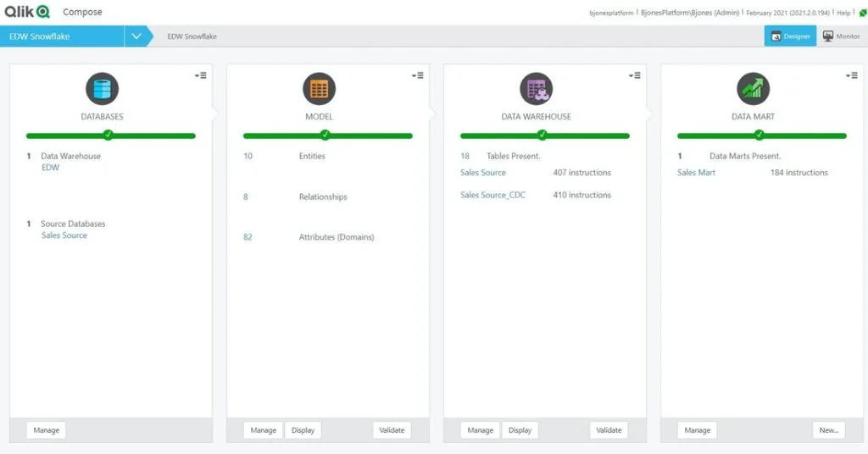Open the Data Warehouse panel options menu
868x454 pixels.
click(634, 75)
